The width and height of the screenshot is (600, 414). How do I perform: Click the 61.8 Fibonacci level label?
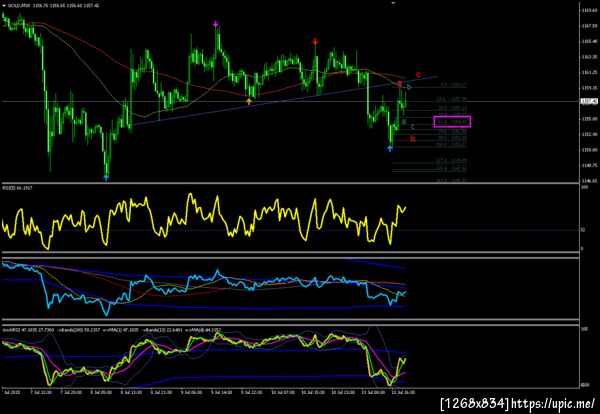point(453,122)
